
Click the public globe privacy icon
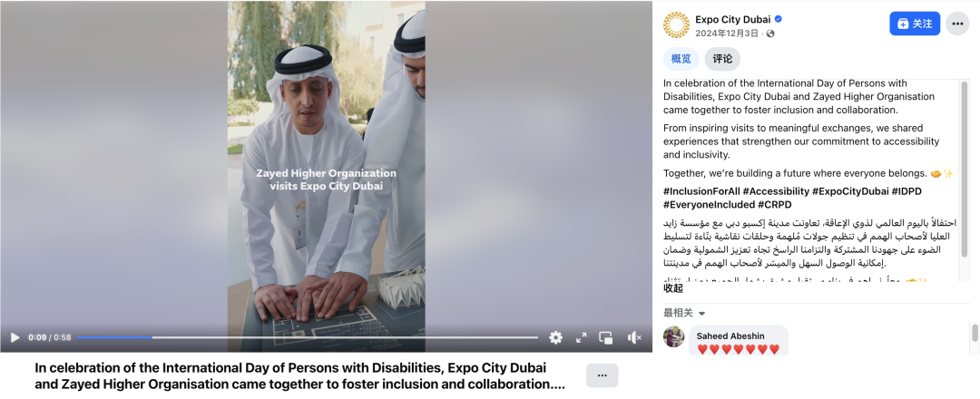coord(770,34)
